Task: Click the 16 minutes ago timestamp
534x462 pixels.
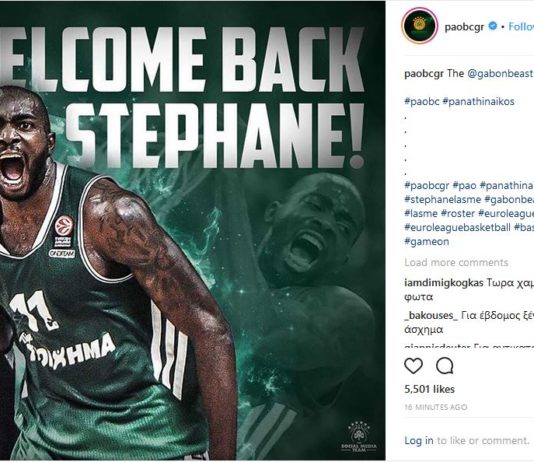Action: 436,407
